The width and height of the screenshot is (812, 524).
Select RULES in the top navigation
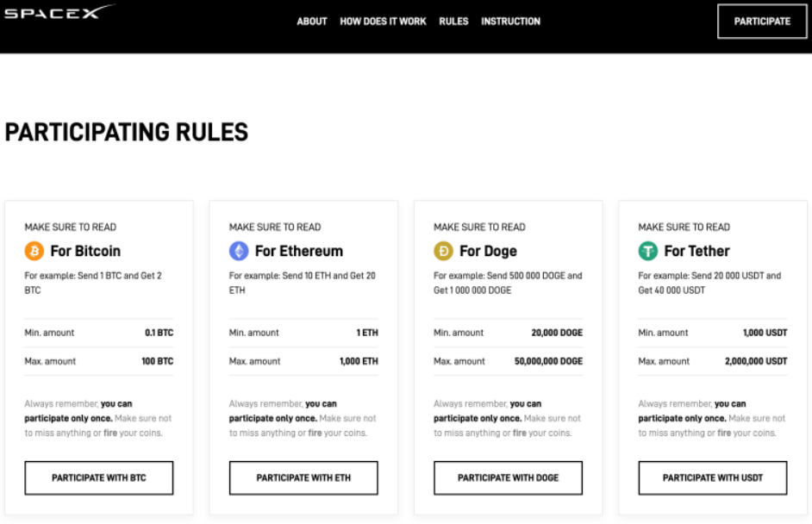(453, 22)
